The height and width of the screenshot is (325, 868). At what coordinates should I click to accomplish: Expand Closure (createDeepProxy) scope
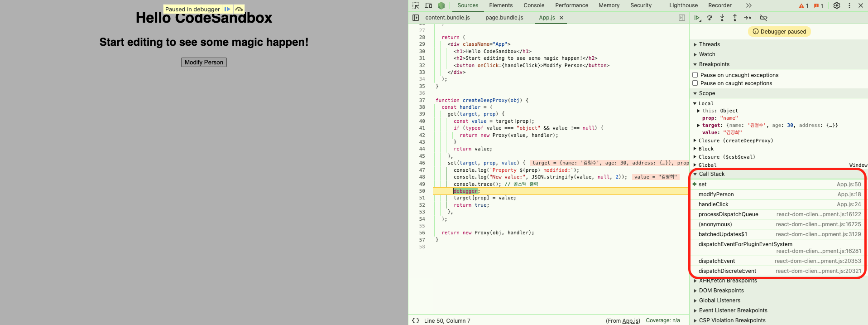[695, 141]
